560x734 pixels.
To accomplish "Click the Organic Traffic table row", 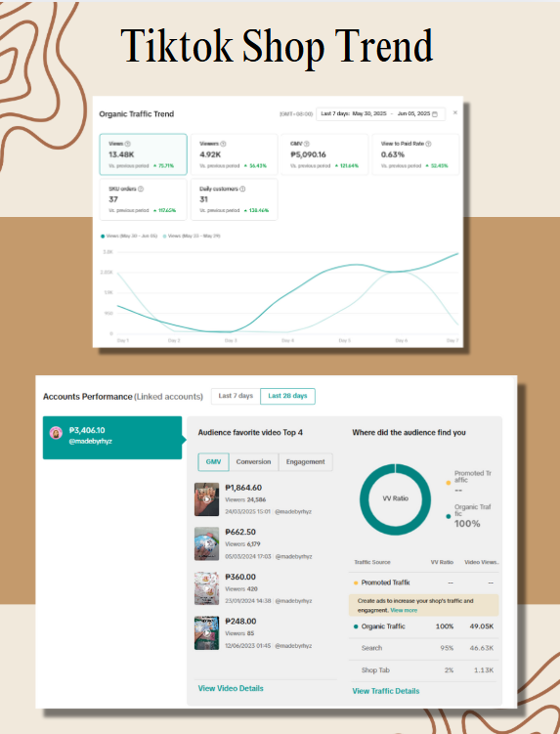I will [424, 626].
